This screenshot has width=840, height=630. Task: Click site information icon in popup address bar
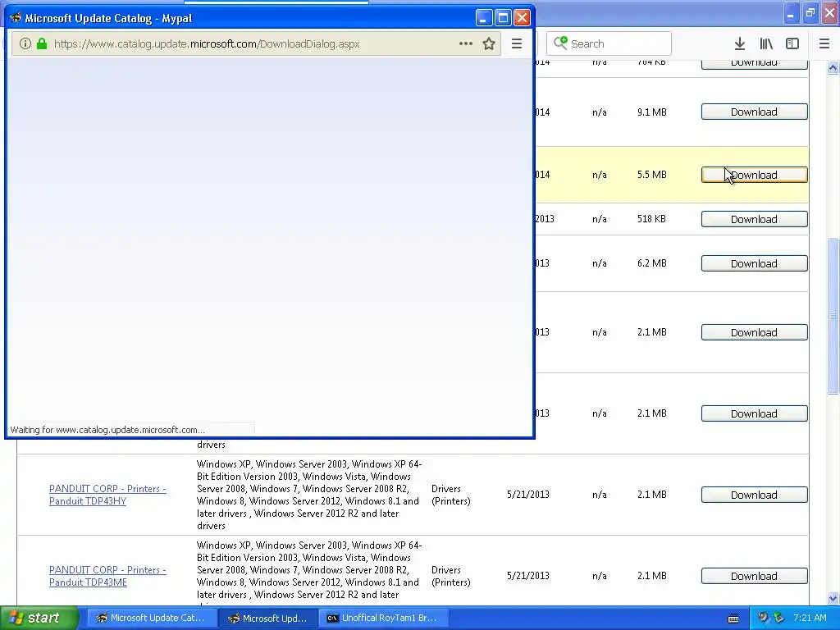pos(25,44)
